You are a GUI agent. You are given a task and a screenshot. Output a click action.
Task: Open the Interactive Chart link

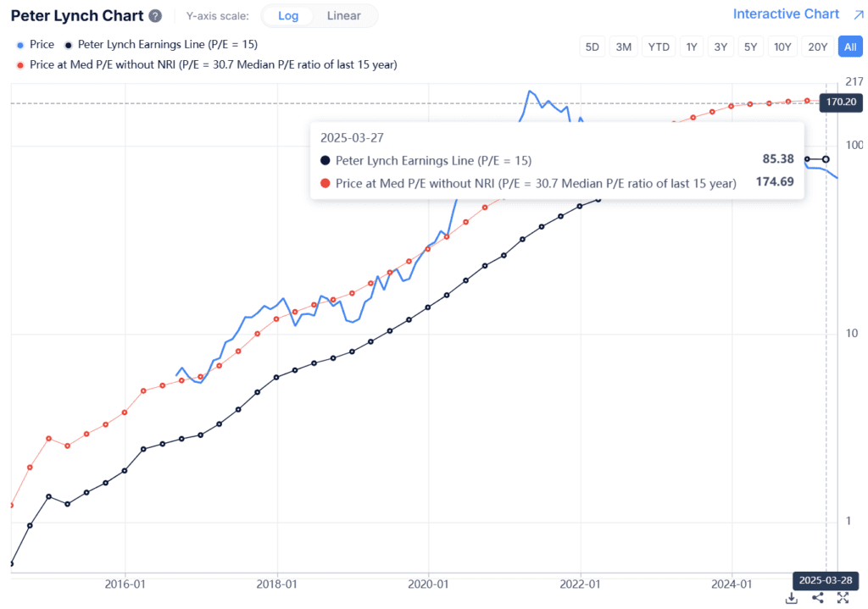click(x=786, y=14)
